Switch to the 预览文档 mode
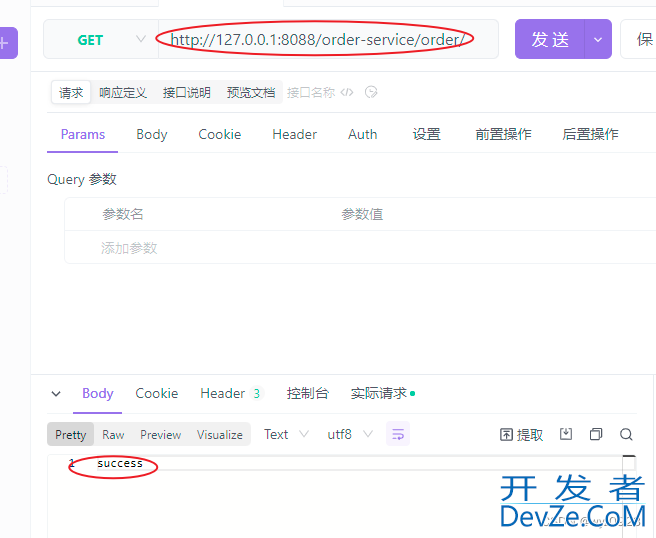Image resolution: width=656 pixels, height=538 pixels. pos(250,92)
